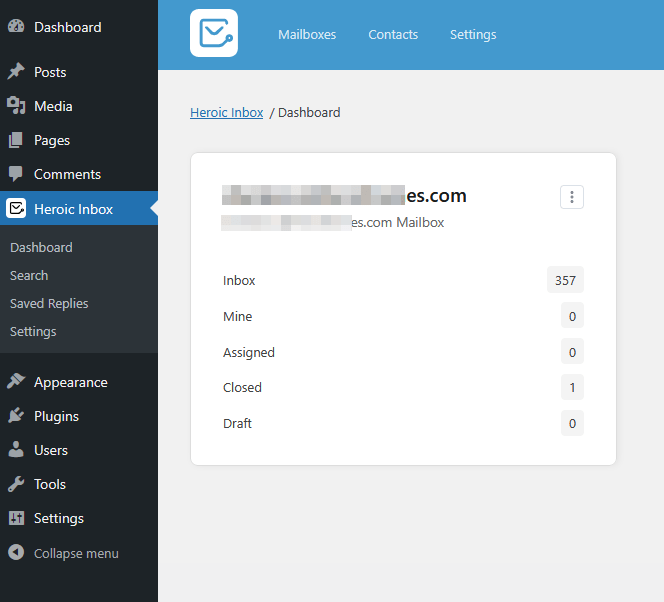
Task: Click the Draft count badge 0
Action: point(572,423)
